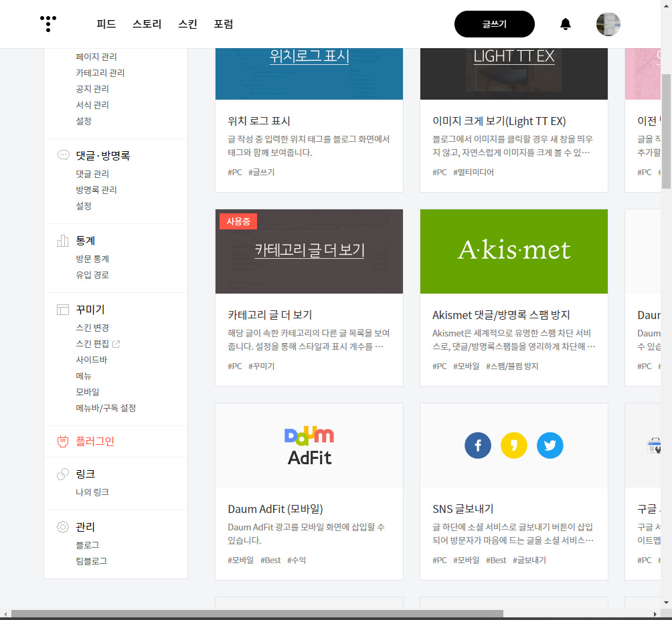Open 나의 링크

tap(92, 492)
